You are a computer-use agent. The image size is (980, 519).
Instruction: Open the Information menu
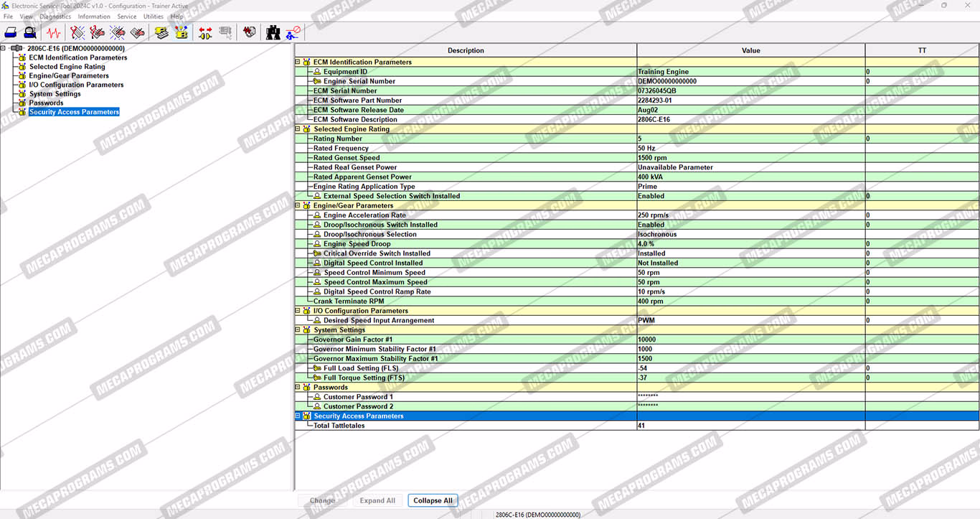click(94, 17)
